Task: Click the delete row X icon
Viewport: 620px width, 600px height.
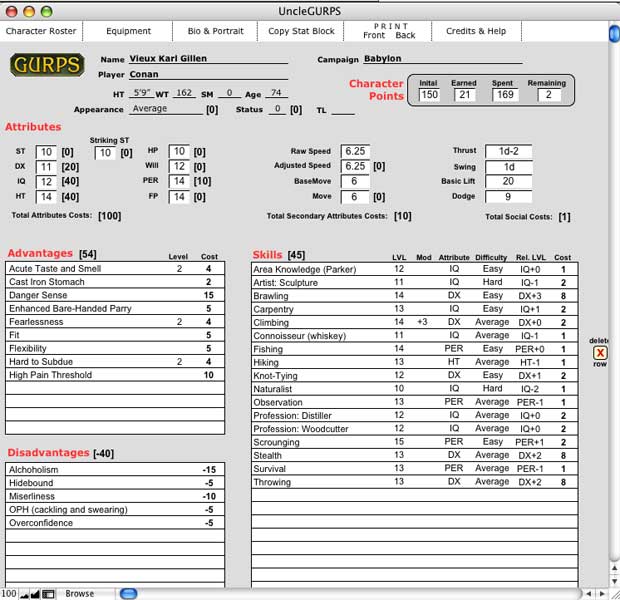Action: coord(600,352)
